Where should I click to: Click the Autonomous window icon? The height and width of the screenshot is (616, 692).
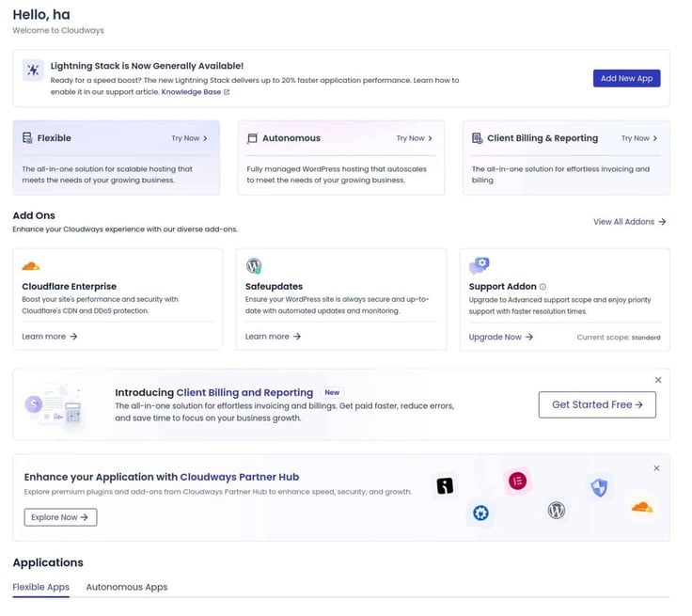coord(252,138)
